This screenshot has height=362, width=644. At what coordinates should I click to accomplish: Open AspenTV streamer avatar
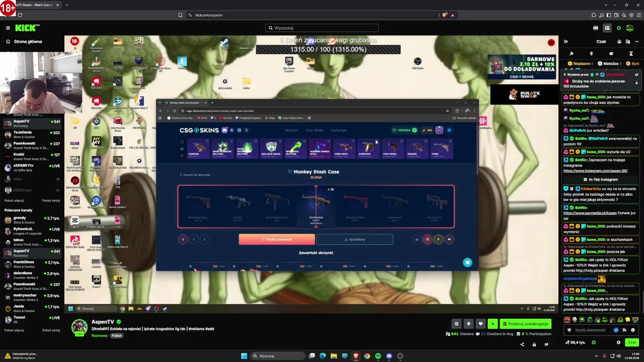coord(79,327)
